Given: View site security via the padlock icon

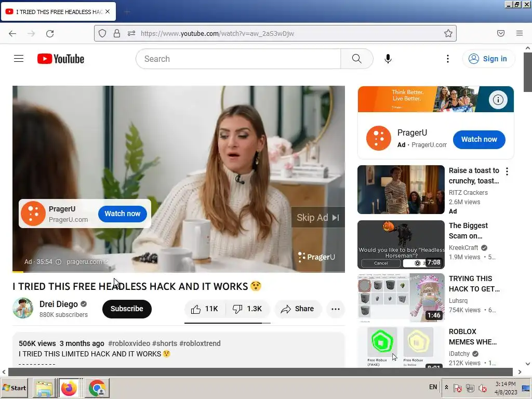Looking at the screenshot, I should [x=117, y=33].
